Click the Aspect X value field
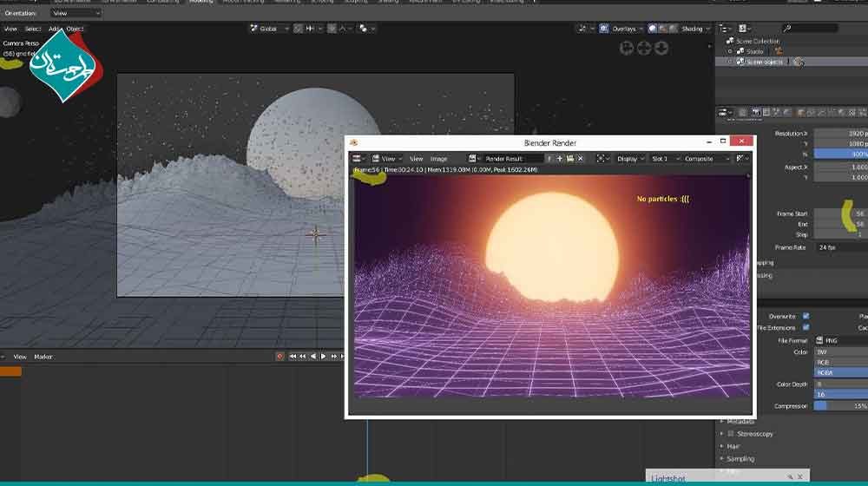The image size is (868, 486). [x=841, y=167]
